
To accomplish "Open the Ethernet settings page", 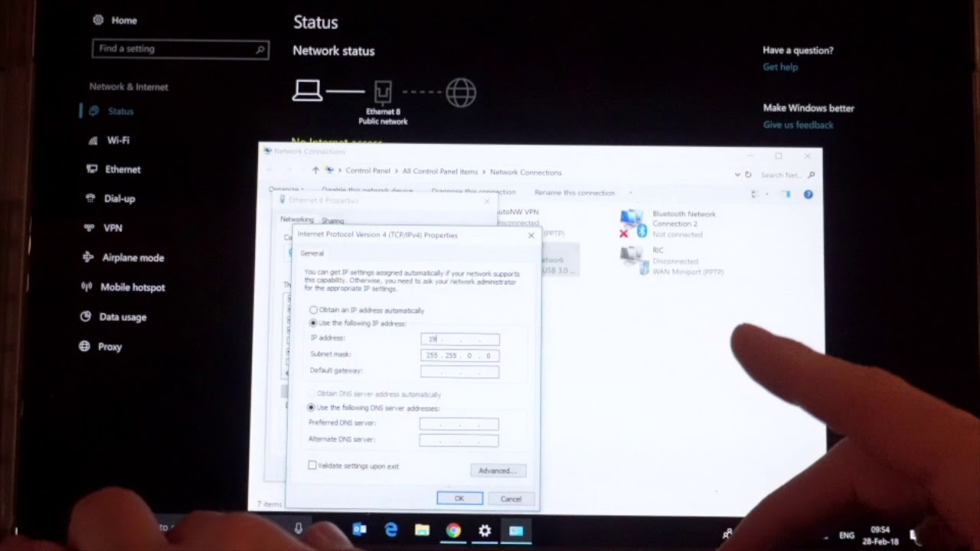I will coord(114,169).
